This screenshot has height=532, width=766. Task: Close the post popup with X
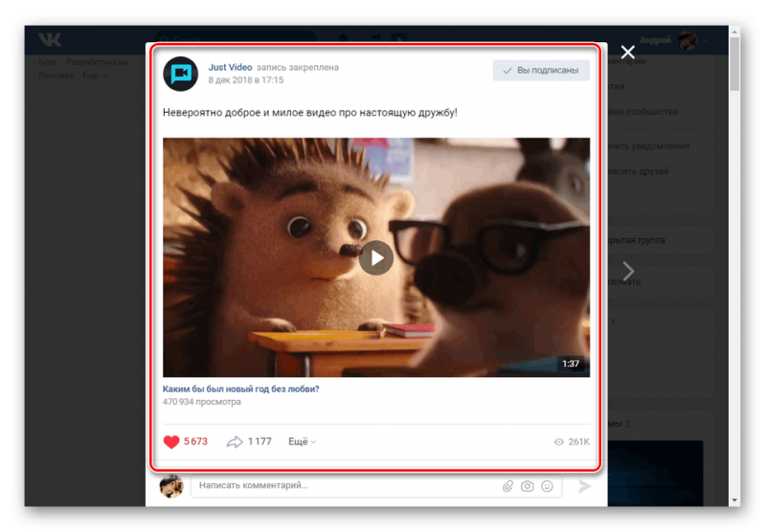click(x=627, y=52)
